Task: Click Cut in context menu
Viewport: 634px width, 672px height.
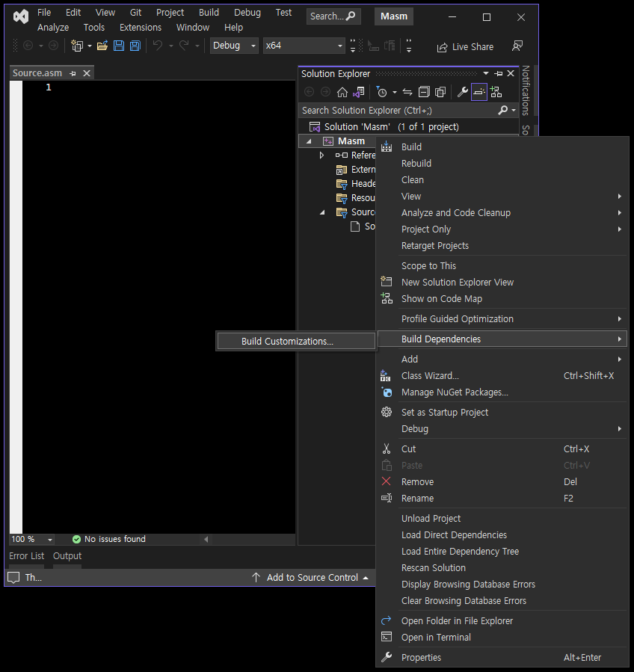Action: pos(408,448)
